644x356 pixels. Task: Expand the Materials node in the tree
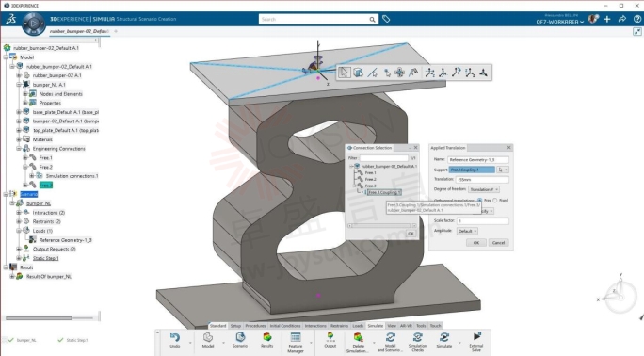19,139
